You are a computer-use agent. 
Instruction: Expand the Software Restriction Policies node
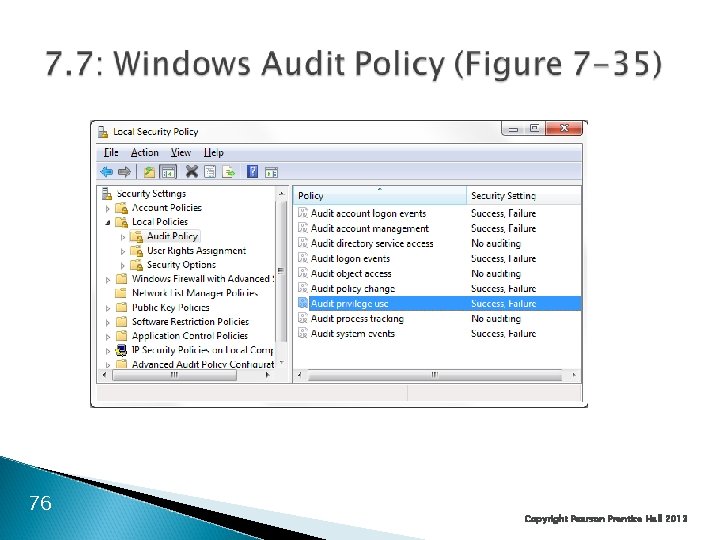(107, 322)
